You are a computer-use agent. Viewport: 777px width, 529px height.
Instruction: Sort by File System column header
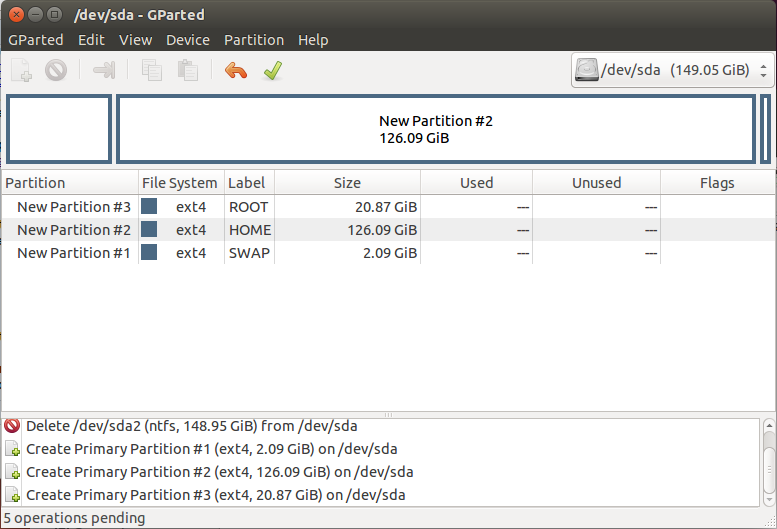[181, 183]
